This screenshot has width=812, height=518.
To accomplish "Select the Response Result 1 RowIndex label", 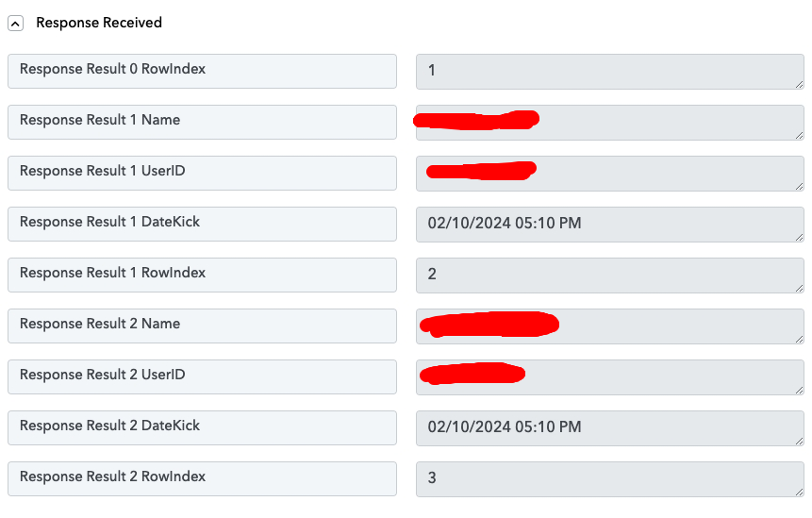I will [x=202, y=276].
